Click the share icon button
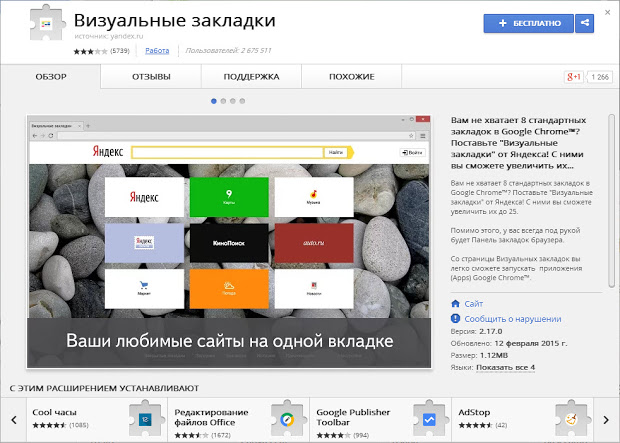The height and width of the screenshot is (443, 620). coord(584,23)
